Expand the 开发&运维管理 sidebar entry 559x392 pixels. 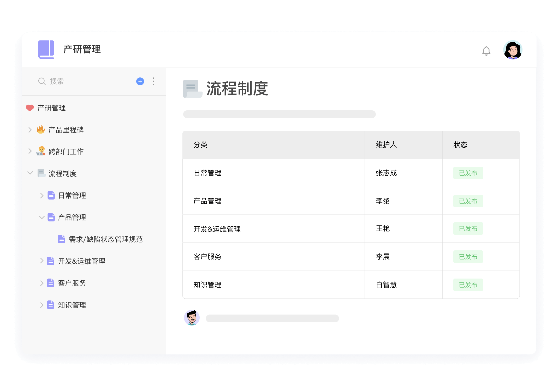click(x=42, y=261)
